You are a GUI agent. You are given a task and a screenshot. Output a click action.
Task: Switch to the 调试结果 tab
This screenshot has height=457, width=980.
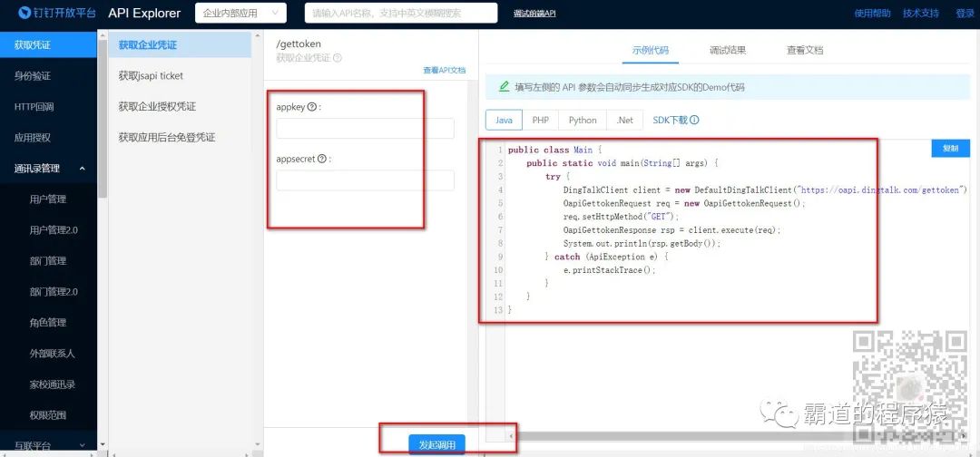point(728,50)
